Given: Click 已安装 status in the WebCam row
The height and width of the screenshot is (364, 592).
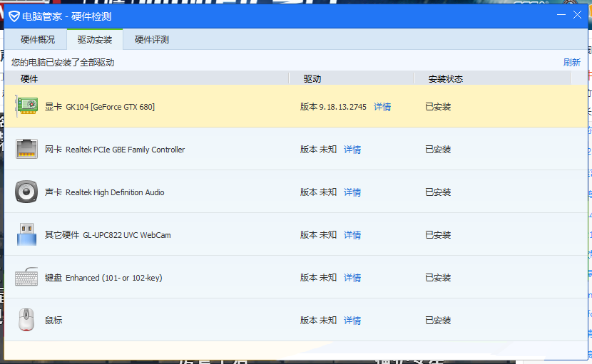Looking at the screenshot, I should tap(438, 235).
